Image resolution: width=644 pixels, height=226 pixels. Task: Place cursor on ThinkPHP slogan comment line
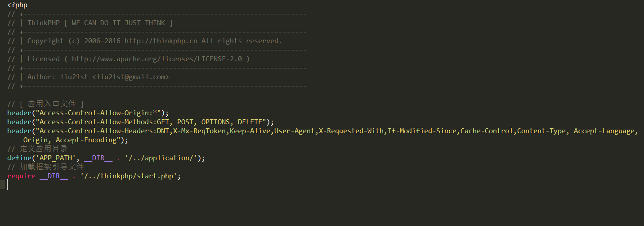[x=90, y=23]
